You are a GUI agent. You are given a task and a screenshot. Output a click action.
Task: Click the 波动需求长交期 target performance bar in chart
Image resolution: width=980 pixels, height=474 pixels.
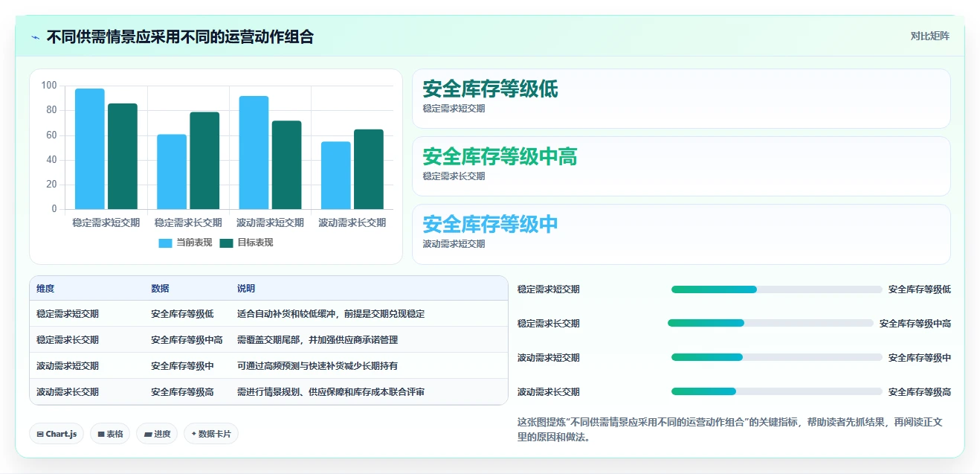pos(368,170)
